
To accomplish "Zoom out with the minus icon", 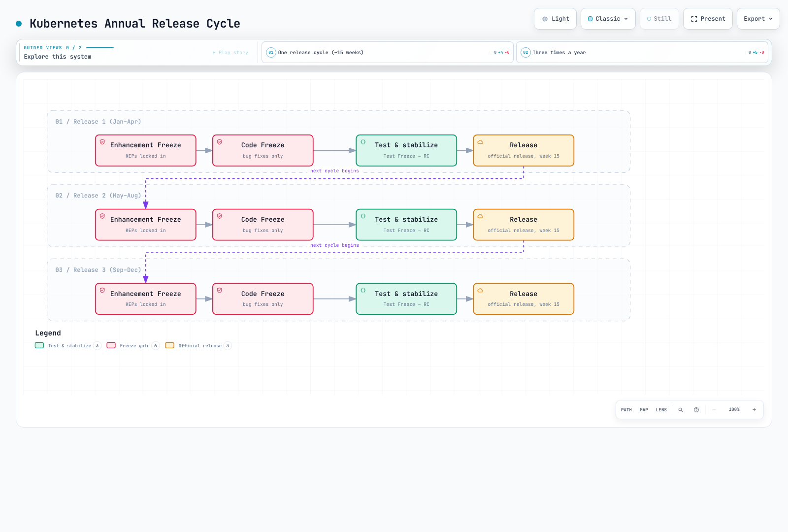I will (714, 410).
